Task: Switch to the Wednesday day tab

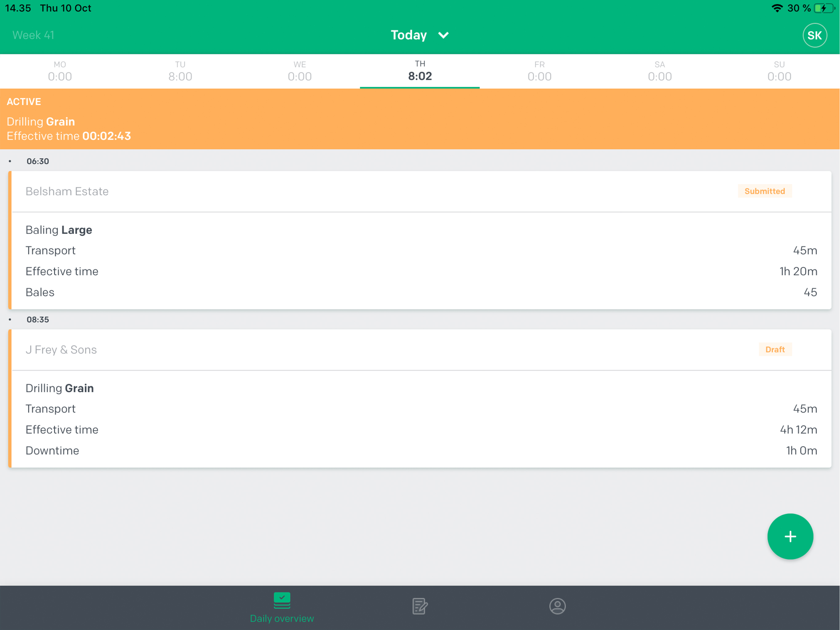Action: 299,71
